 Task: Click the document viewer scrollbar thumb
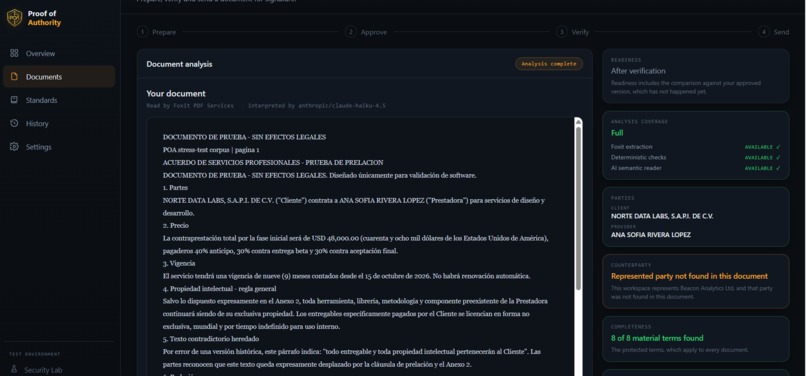[x=578, y=208]
